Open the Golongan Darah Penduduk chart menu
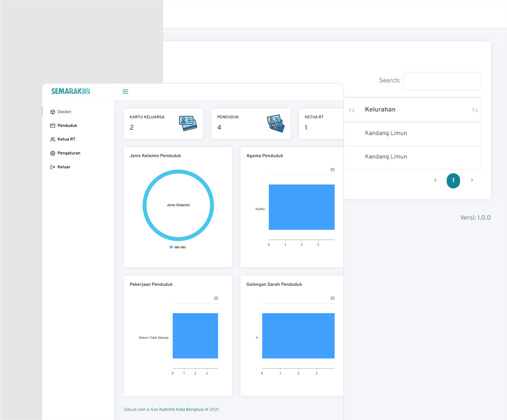The image size is (507, 420). (332, 298)
